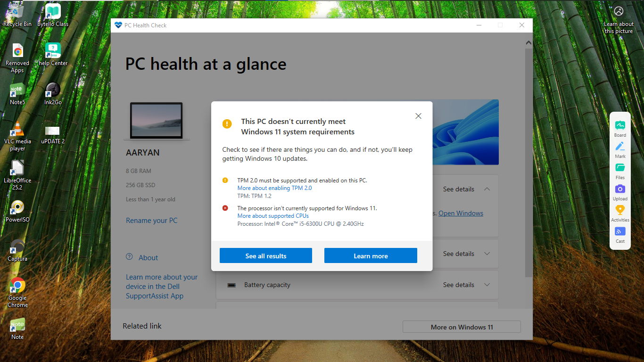Viewport: 644px width, 362px height.
Task: Open the Bytello Class desktop shortcut
Action: (x=53, y=15)
